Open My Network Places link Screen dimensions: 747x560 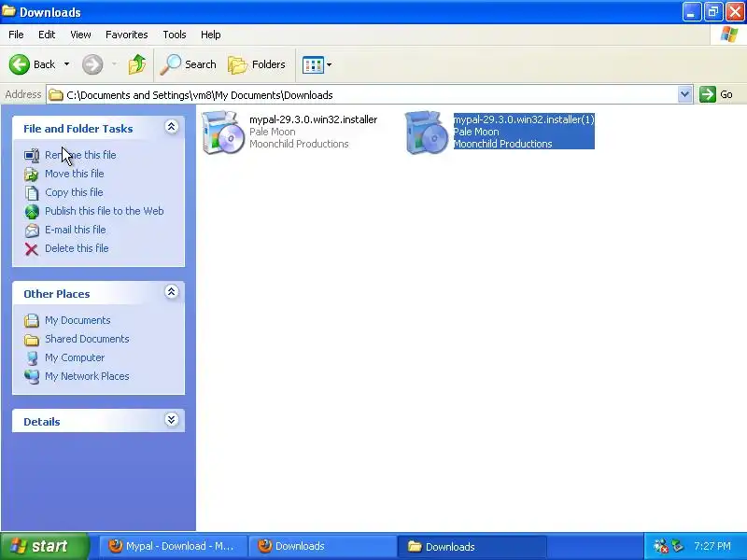pyautogui.click(x=87, y=376)
